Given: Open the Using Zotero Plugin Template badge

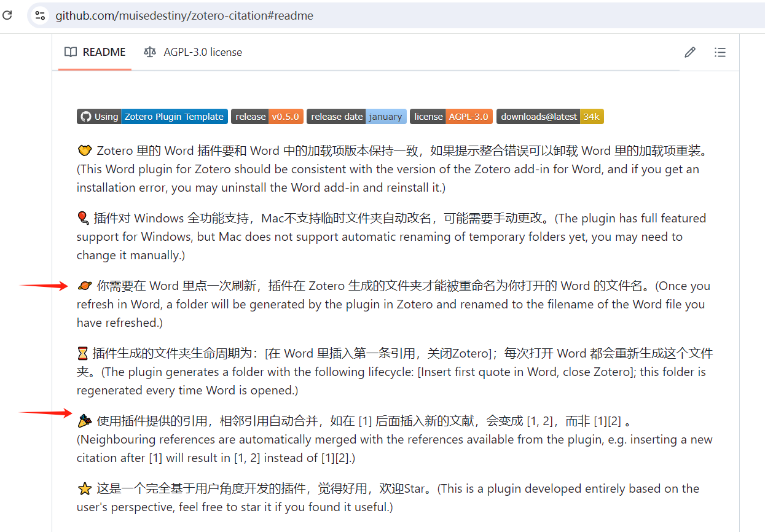Looking at the screenshot, I should pos(152,117).
